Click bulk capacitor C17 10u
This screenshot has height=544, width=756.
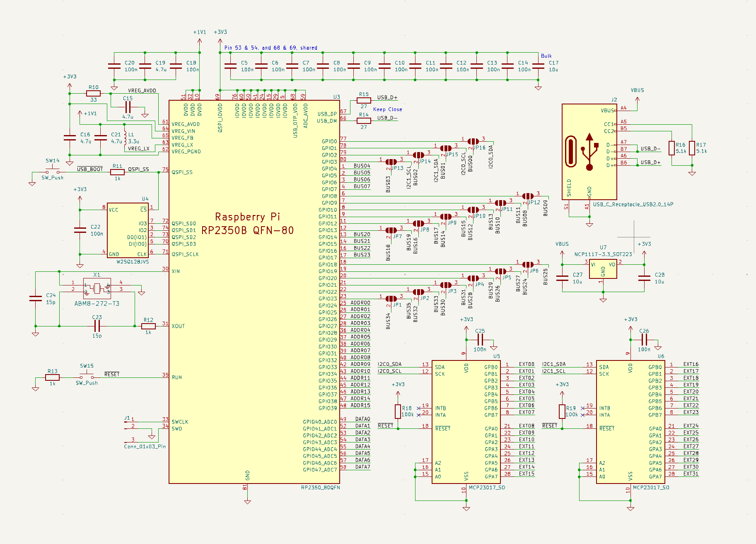(x=539, y=65)
